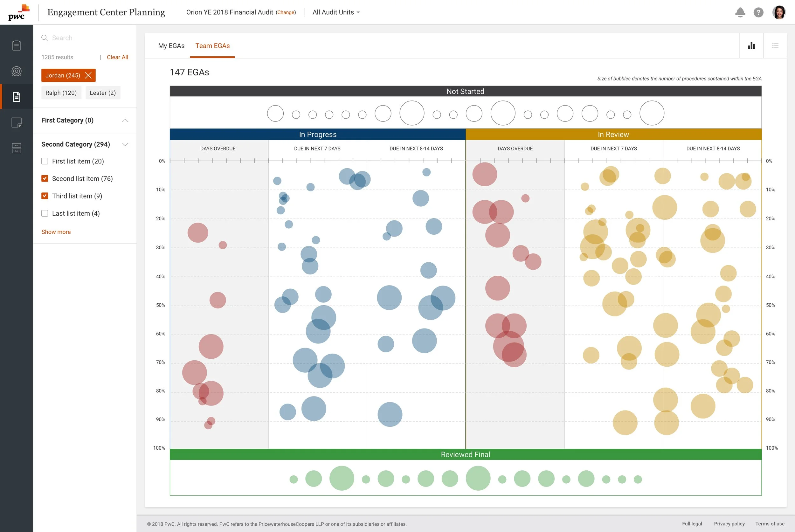Click the (Change) engagement link
Image resolution: width=795 pixels, height=532 pixels.
pyautogui.click(x=286, y=12)
